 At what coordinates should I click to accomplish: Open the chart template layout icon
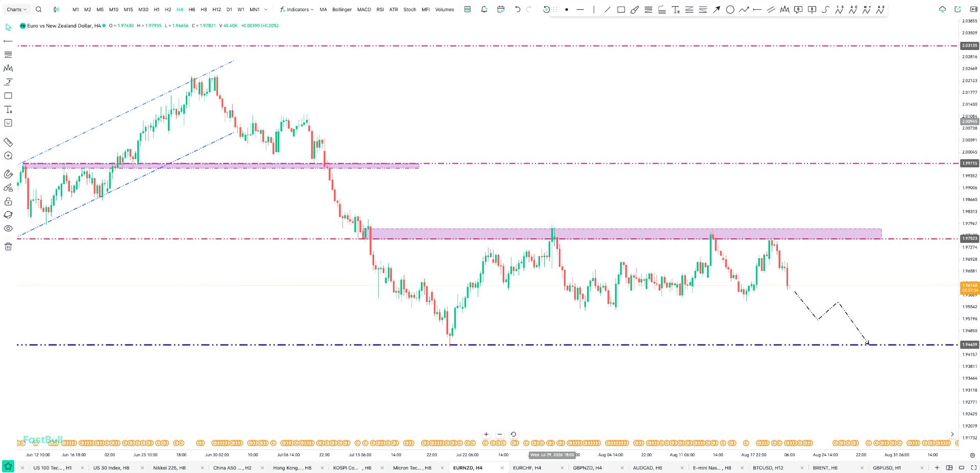pyautogui.click(x=468, y=9)
